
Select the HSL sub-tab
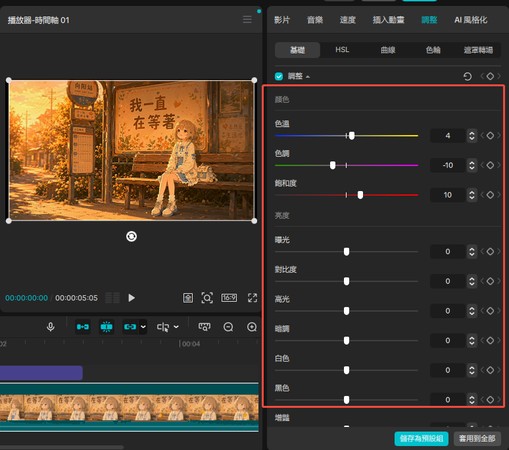342,50
